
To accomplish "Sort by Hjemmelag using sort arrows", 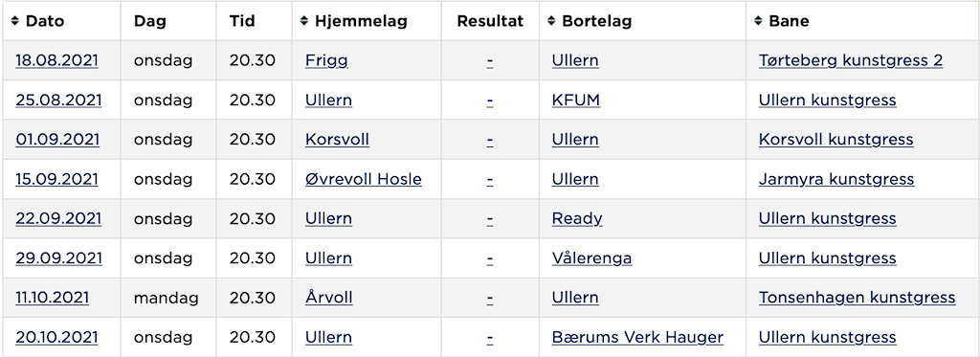I will click(x=304, y=21).
